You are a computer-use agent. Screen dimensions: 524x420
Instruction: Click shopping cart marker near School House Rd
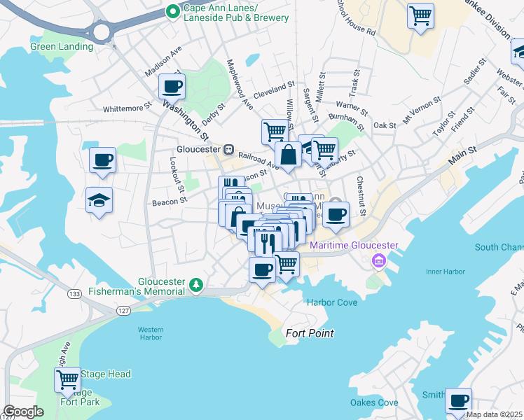(421, 17)
